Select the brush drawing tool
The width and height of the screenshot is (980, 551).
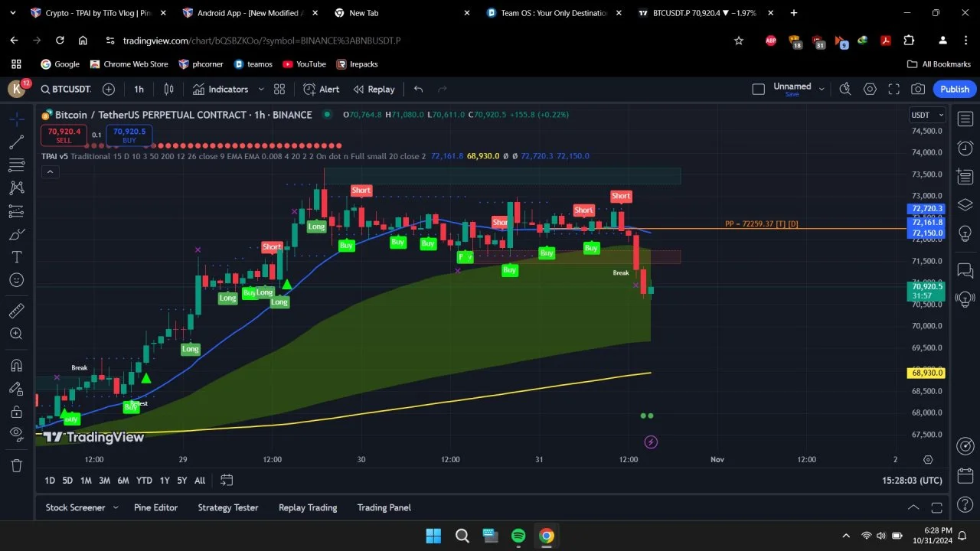pos(16,234)
